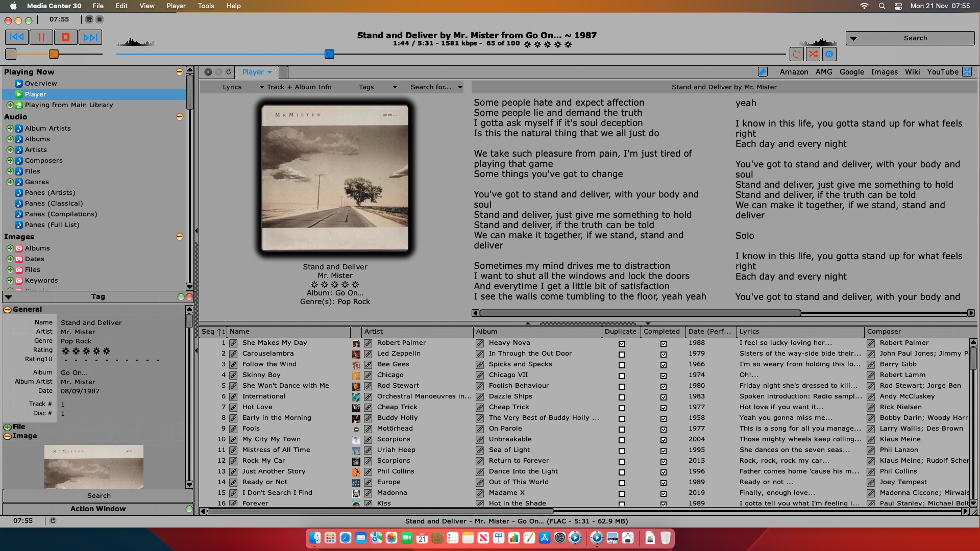Expand the Genres tree node
Image resolution: width=980 pixels, height=551 pixels.
[10, 182]
